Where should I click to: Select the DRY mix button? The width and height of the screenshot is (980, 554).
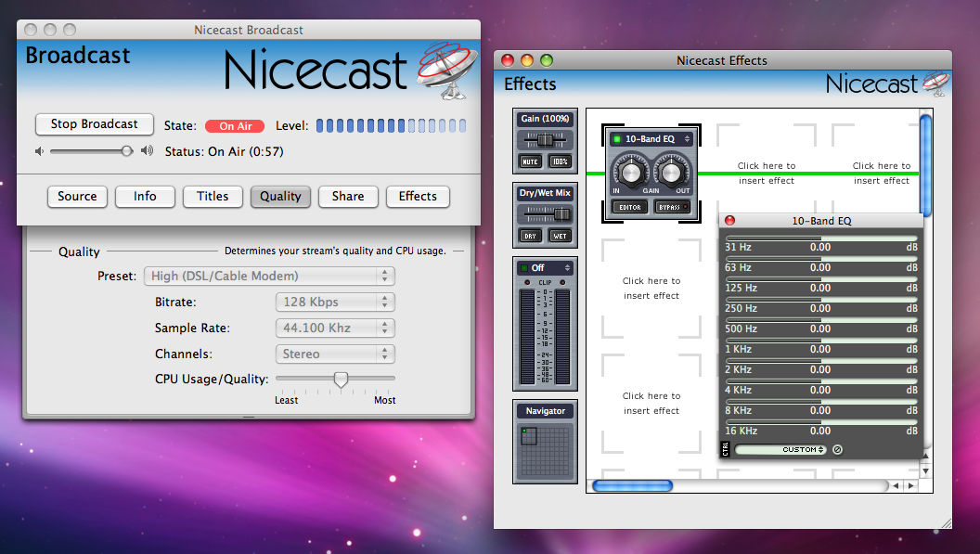(x=530, y=236)
